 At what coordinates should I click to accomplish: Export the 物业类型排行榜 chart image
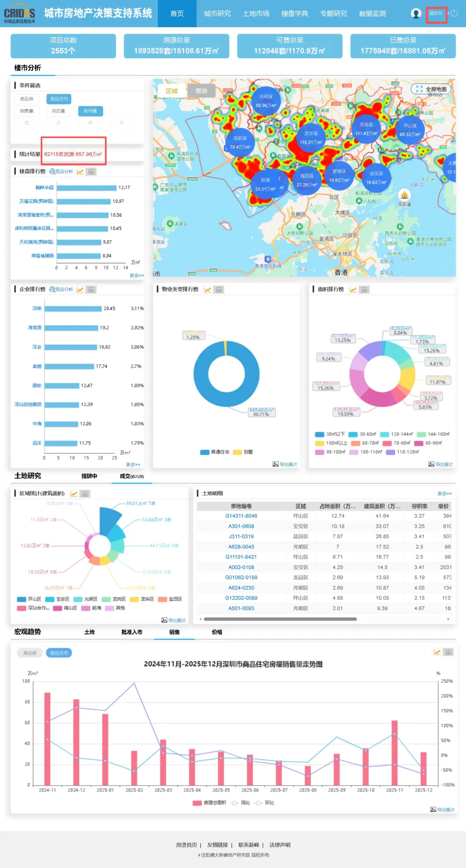pos(285,464)
